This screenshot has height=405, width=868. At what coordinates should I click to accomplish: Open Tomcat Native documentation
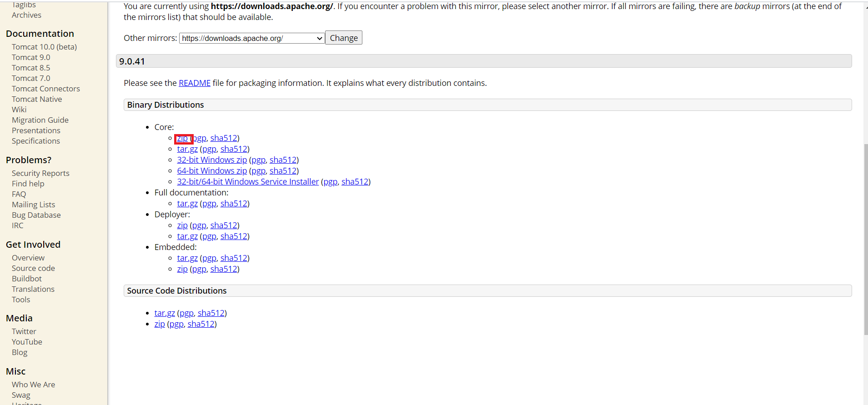pos(37,99)
